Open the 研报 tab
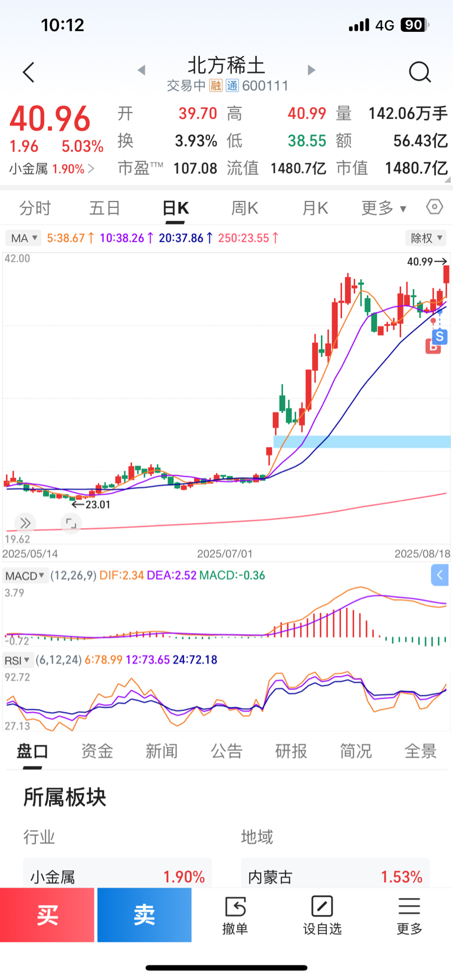The height and width of the screenshot is (980, 453). click(291, 751)
